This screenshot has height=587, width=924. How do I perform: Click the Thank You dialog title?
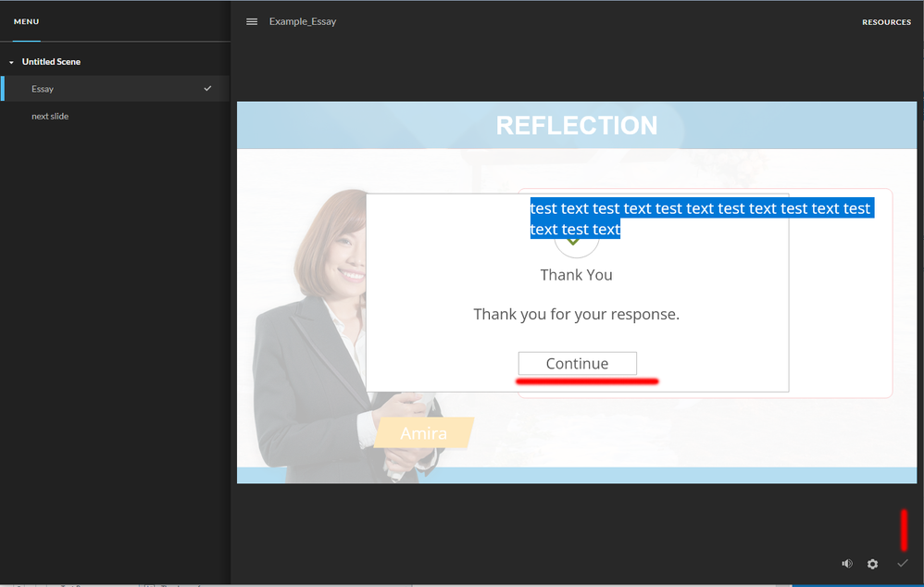(576, 275)
